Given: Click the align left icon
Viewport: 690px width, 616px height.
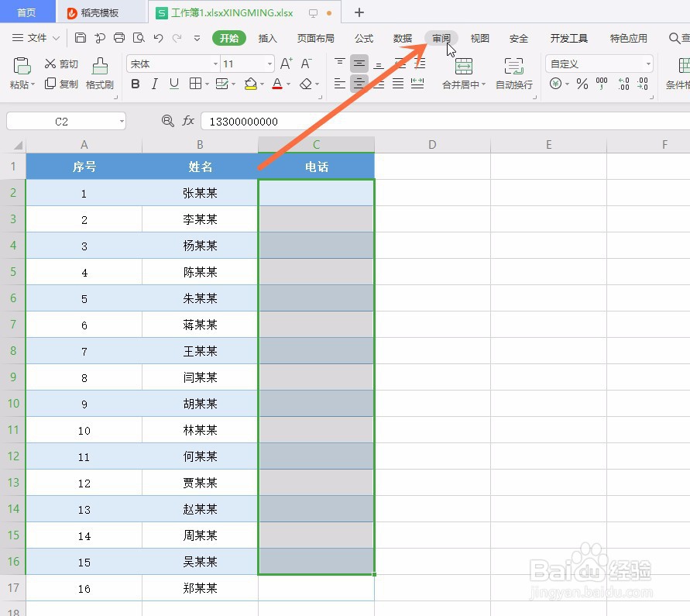Looking at the screenshot, I should pyautogui.click(x=340, y=83).
